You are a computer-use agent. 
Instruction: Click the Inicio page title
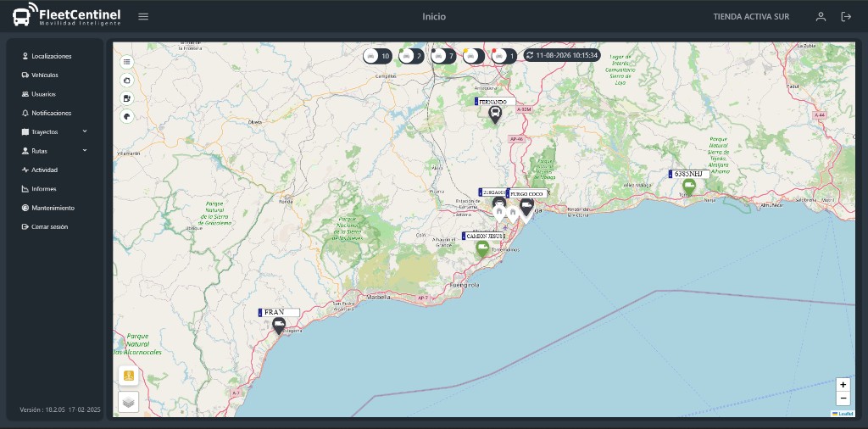coord(434,17)
